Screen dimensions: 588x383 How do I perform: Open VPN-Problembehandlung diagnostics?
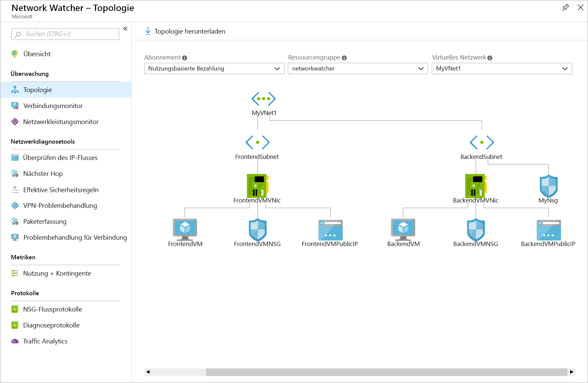click(x=60, y=205)
